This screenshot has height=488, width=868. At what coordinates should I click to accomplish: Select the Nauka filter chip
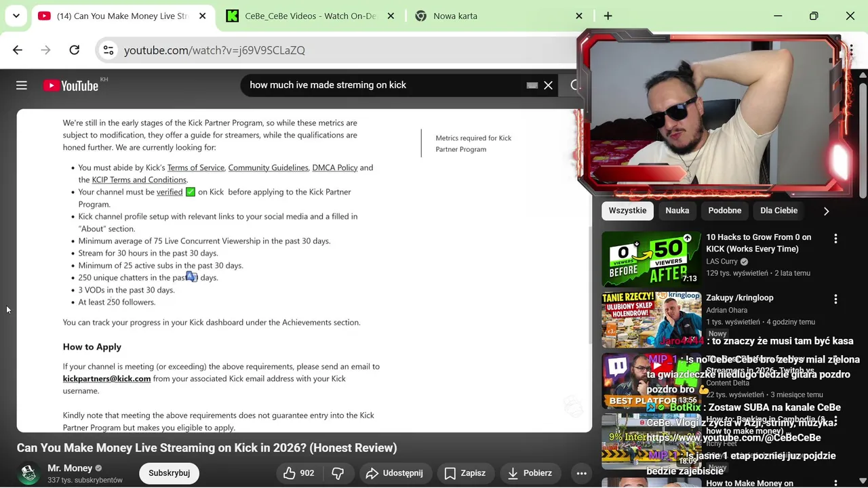(677, 210)
